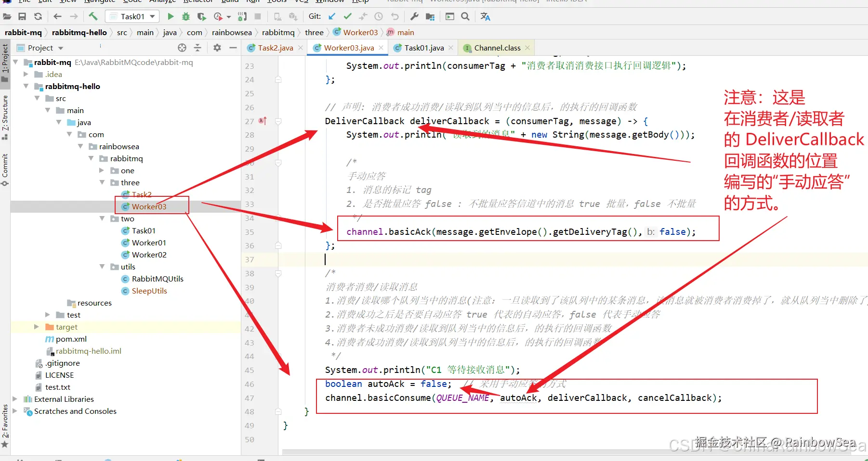This screenshot has width=868, height=461.
Task: Build the project with the hammer icon
Action: pos(93,17)
